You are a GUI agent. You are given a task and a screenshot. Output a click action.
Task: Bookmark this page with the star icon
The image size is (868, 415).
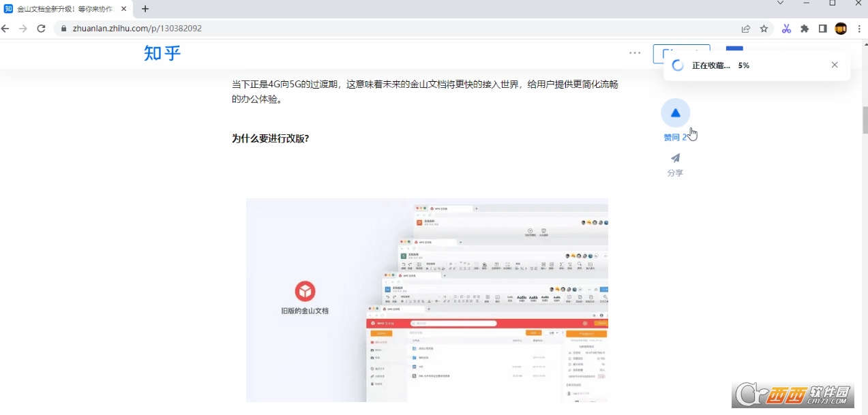(x=764, y=29)
